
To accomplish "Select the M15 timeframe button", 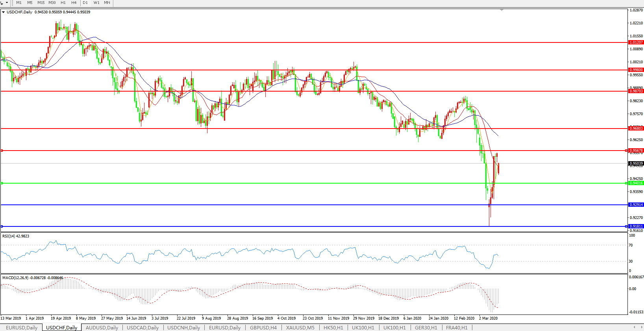I will click(x=41, y=3).
